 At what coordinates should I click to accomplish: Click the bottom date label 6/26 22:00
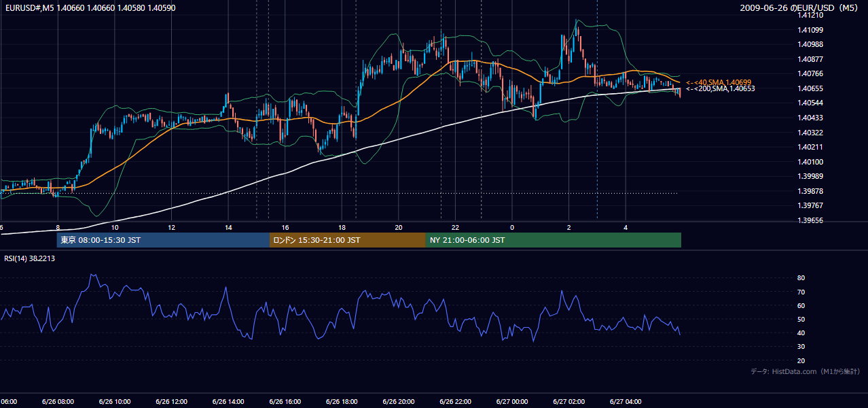[455, 401]
